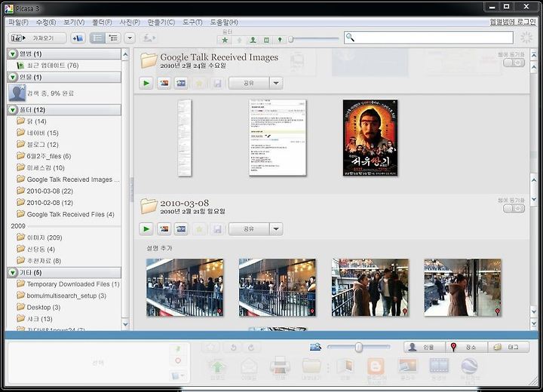Image resolution: width=543 pixels, height=392 pixels.
Task: Toggle the uploaded photos filter
Action: [x=239, y=40]
